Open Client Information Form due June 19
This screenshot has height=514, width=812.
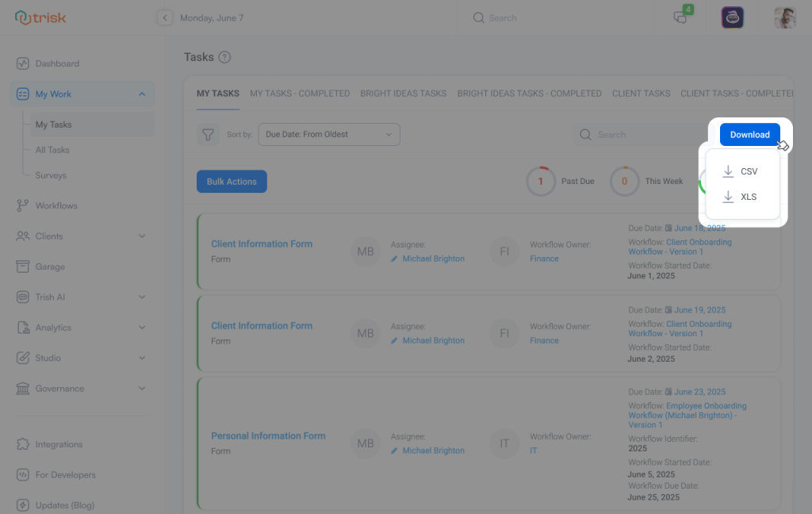(x=262, y=326)
